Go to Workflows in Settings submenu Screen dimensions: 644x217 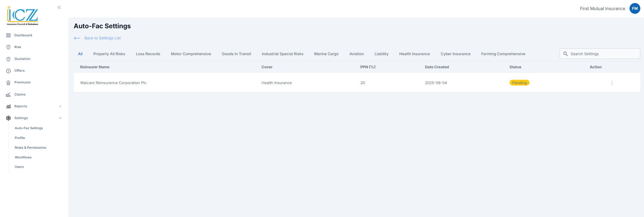coord(23,157)
